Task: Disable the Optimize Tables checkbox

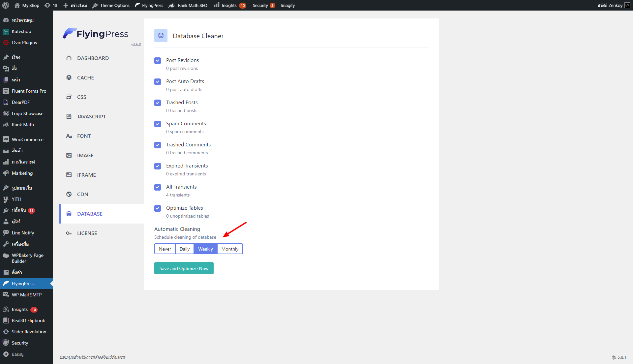Action: [x=158, y=208]
